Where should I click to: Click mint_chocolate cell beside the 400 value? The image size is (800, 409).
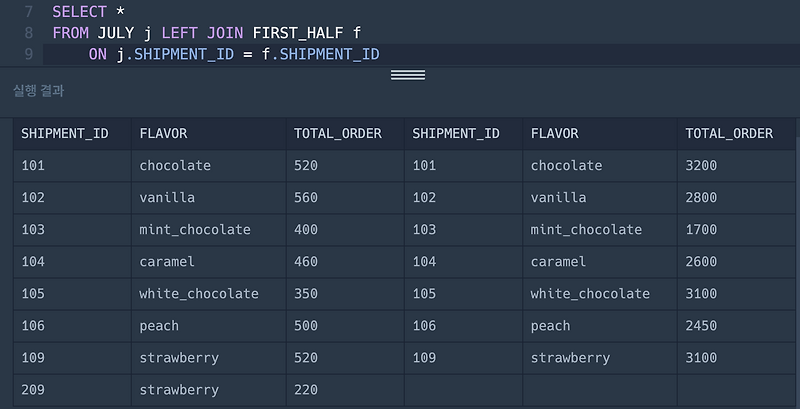(195, 229)
